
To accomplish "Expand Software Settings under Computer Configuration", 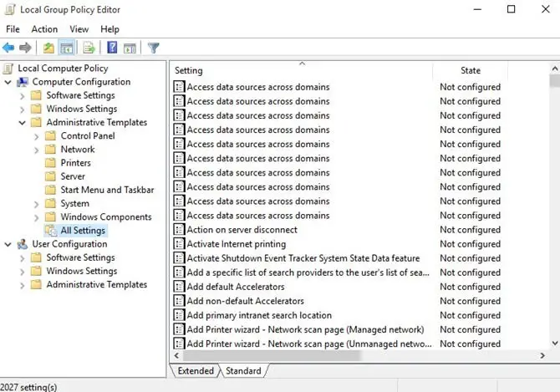I will click(x=22, y=96).
